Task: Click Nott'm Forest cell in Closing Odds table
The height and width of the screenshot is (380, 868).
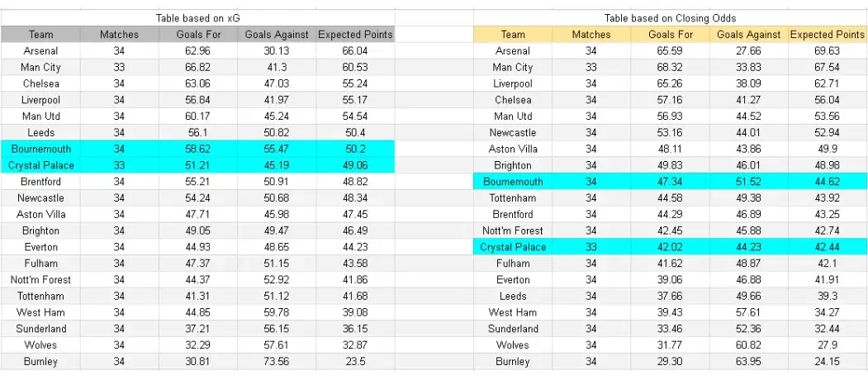Action: pos(513,231)
